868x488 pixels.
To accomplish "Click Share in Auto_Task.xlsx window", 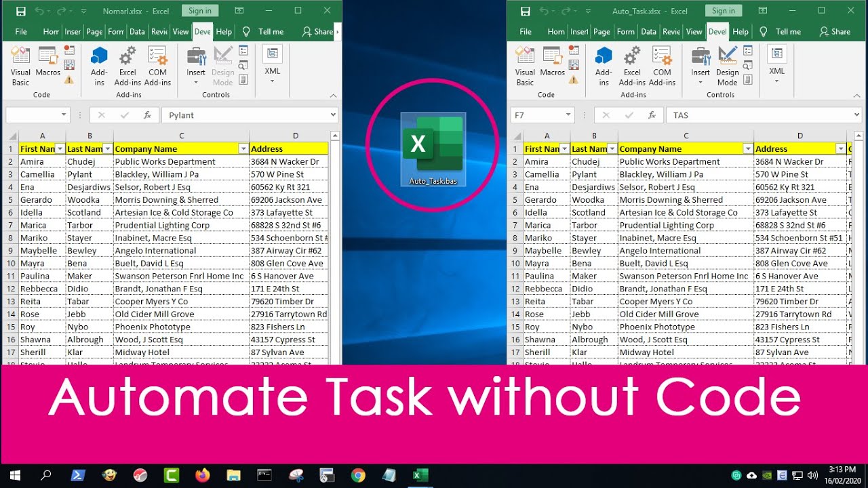I will tap(835, 32).
